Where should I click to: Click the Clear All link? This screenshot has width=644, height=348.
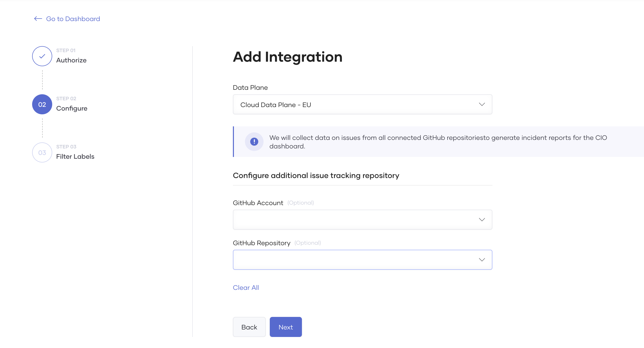point(246,287)
